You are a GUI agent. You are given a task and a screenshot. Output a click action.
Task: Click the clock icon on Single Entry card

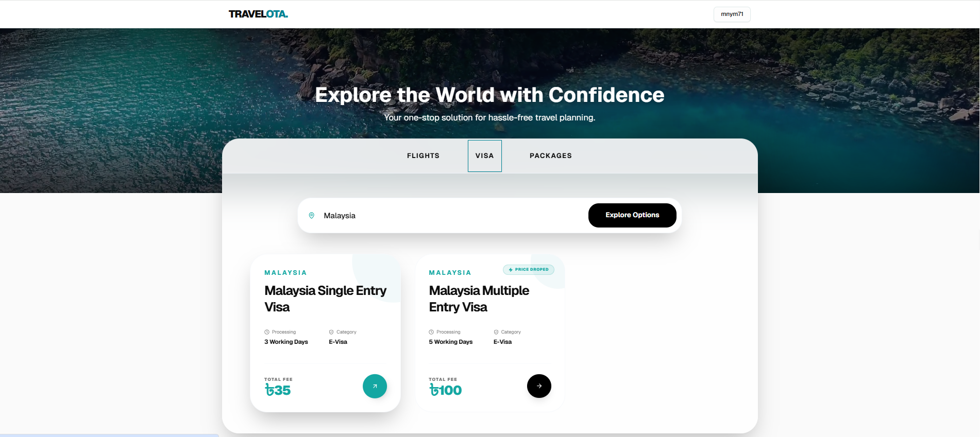tap(267, 332)
